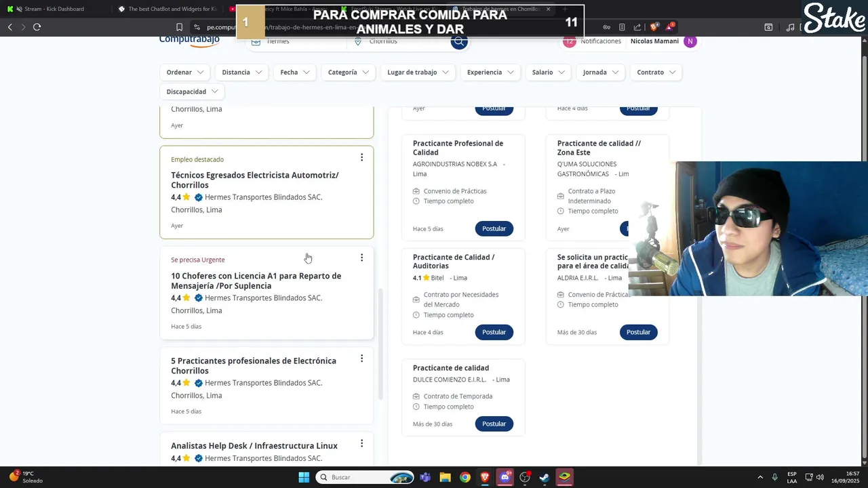Click AGROINDUSTRIAS NOBEX S.A company name
This screenshot has width=868, height=488.
click(x=455, y=164)
